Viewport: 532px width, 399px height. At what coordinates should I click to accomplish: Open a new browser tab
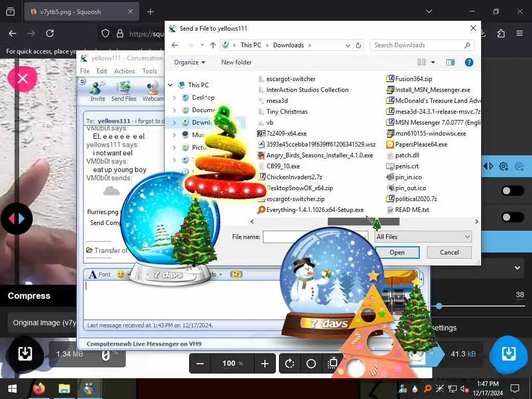point(150,12)
